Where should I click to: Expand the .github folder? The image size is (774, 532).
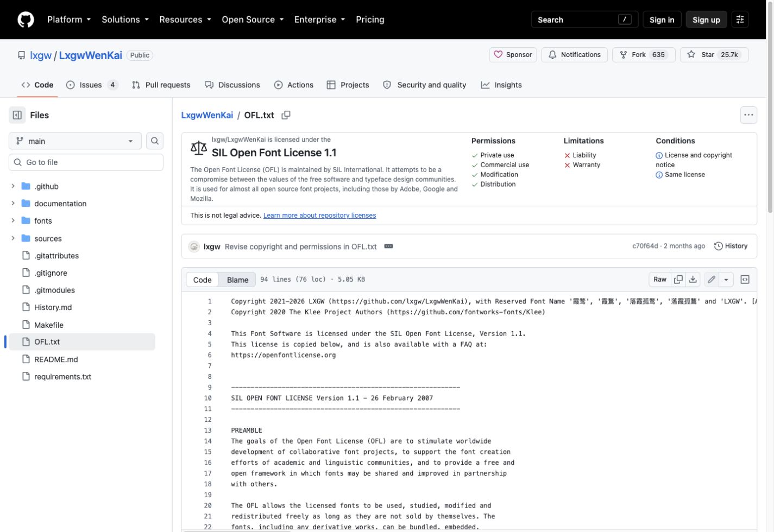[13, 186]
